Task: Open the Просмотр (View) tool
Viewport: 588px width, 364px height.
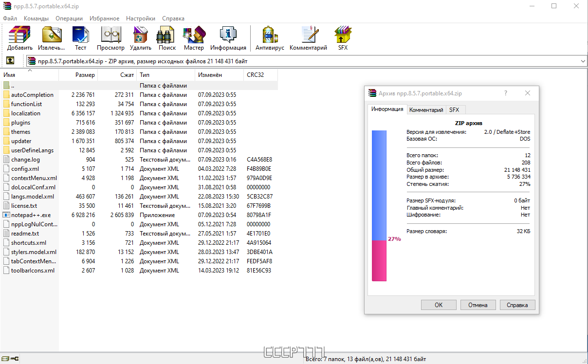Action: (x=110, y=38)
